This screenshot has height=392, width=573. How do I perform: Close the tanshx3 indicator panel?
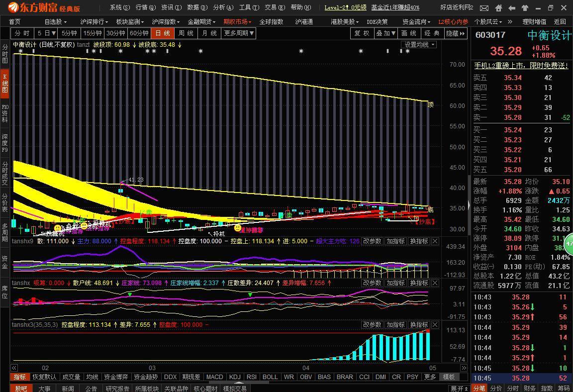[x=435, y=325]
